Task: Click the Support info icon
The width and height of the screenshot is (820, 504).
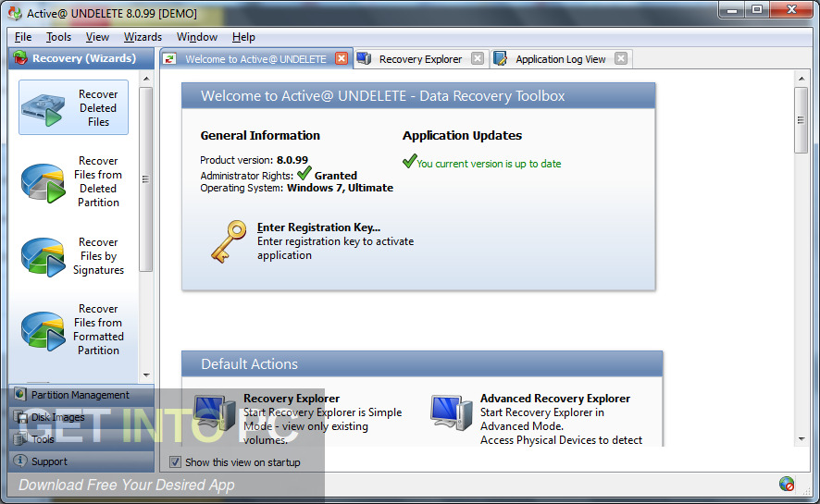Action: click(x=19, y=461)
